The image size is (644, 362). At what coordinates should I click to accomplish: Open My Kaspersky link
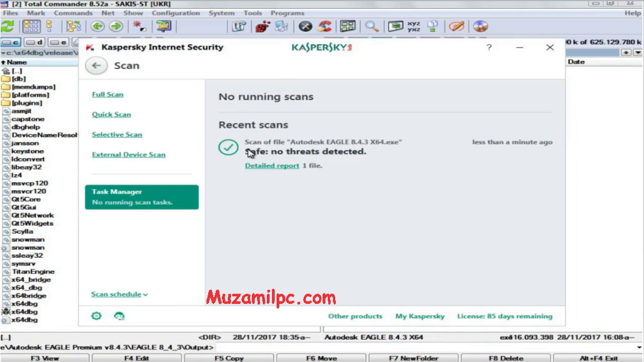click(x=420, y=317)
